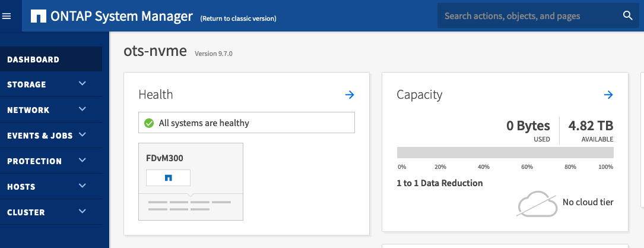644x248 pixels.
Task: Expand the Storage menu chevron
Action: [x=83, y=84]
